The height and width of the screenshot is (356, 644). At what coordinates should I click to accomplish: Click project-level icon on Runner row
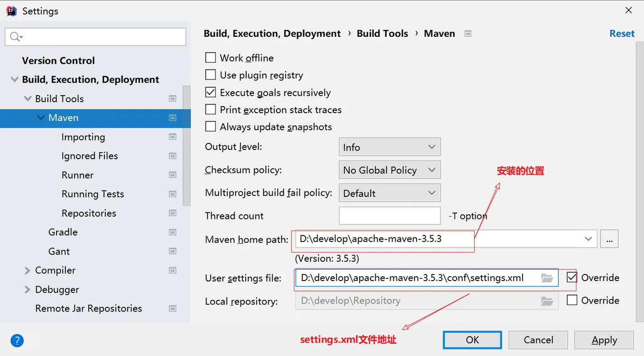pyautogui.click(x=172, y=175)
